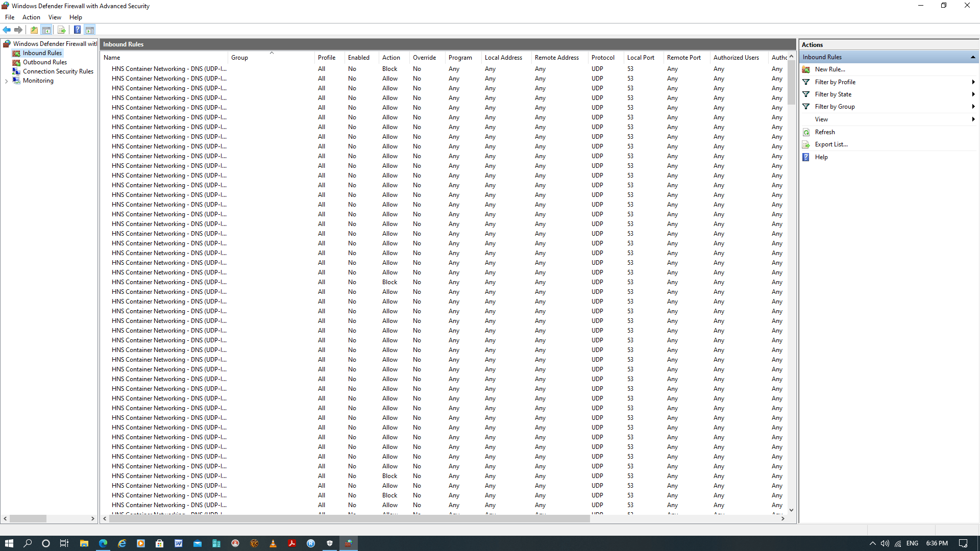Open the File menu
980x551 pixels.
click(x=10, y=17)
